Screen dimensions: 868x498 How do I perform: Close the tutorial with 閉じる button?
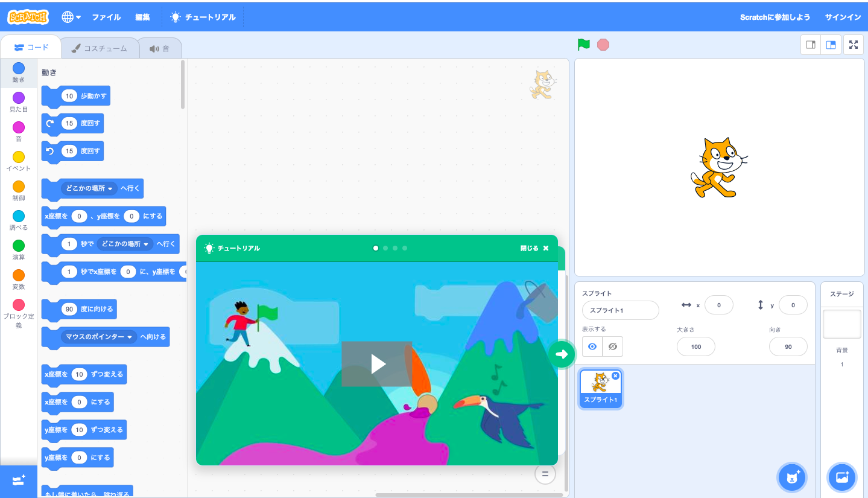[x=534, y=248]
